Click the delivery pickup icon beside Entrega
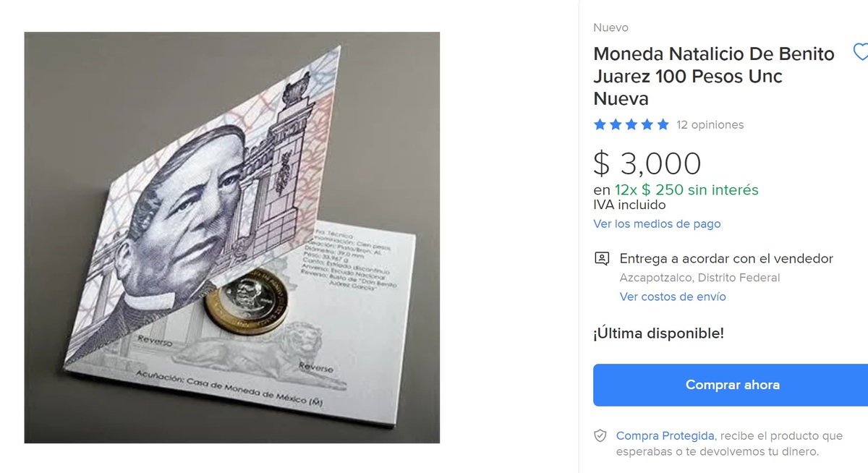 pyautogui.click(x=601, y=258)
